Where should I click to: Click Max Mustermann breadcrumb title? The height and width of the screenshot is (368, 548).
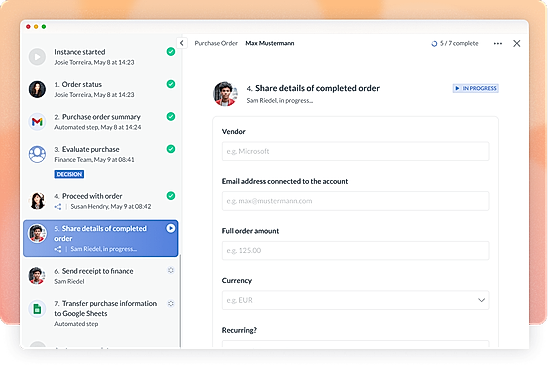click(269, 43)
